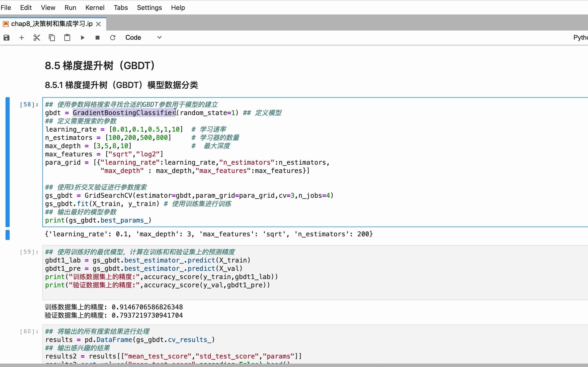Image resolution: width=588 pixels, height=367 pixels.
Task: Open the Settings menu
Action: (x=149, y=8)
